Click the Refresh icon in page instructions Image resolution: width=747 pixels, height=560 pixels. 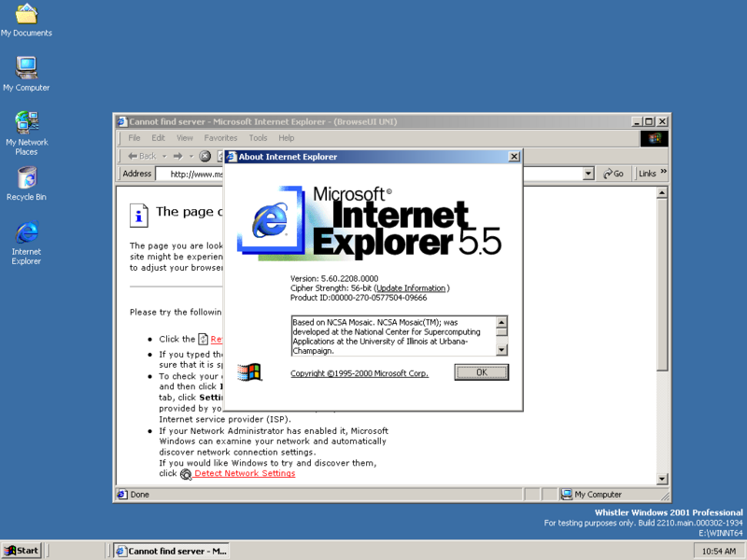(x=203, y=339)
